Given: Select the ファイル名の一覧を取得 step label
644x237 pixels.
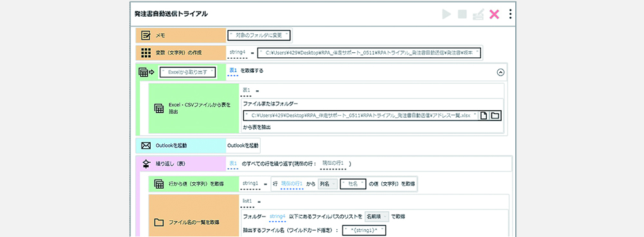Looking at the screenshot, I should [x=194, y=223].
